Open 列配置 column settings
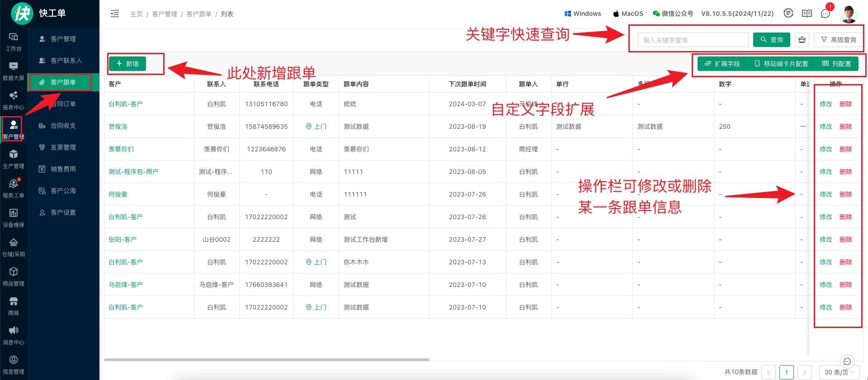Screen dimensions: 868x380 click(x=837, y=64)
